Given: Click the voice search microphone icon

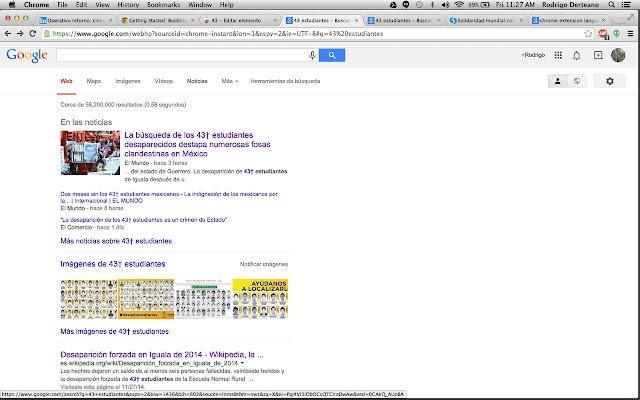Looking at the screenshot, I should pyautogui.click(x=312, y=55).
